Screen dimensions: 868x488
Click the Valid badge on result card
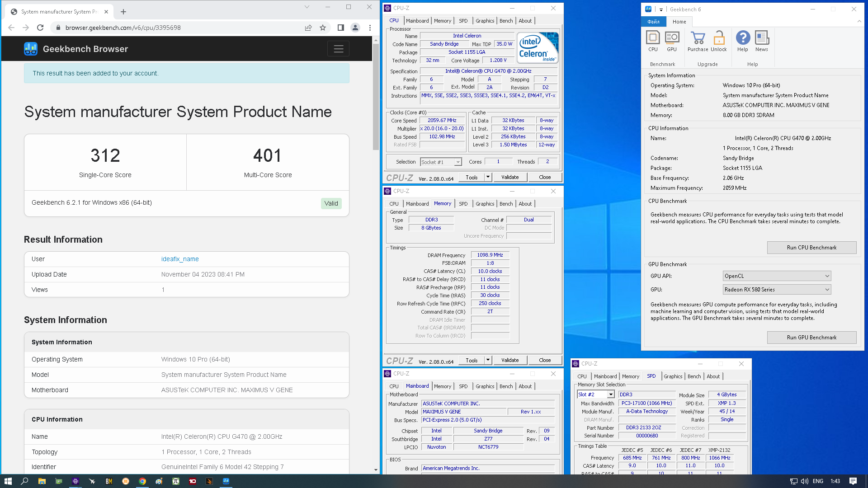click(331, 203)
